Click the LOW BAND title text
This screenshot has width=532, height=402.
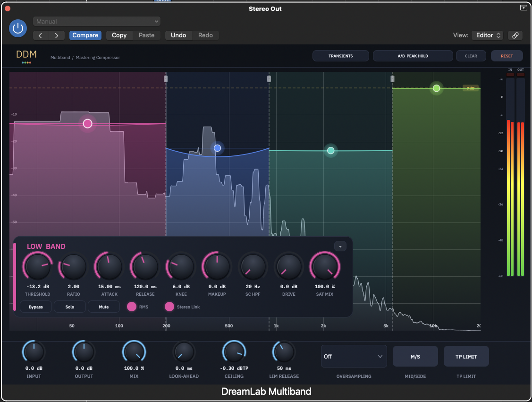tap(46, 247)
